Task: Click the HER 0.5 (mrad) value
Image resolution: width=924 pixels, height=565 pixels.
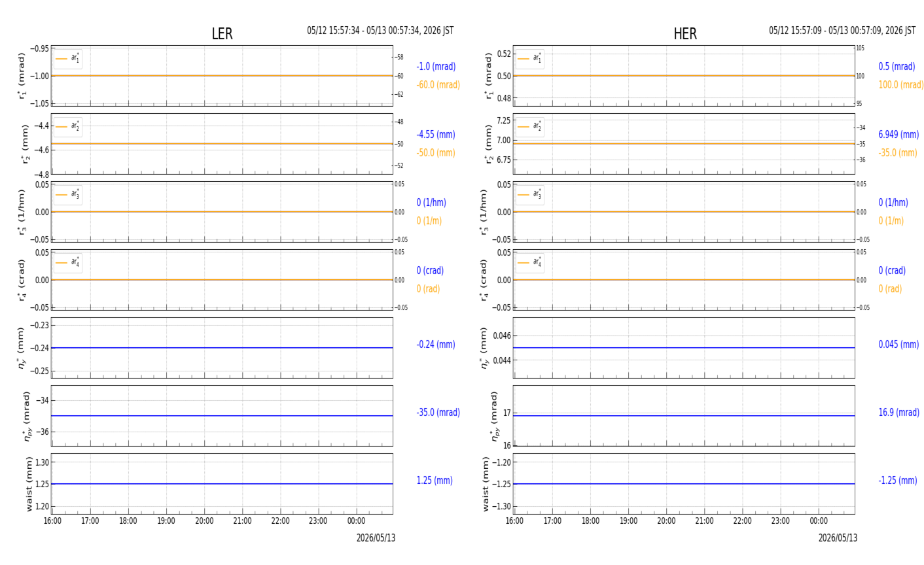Action: (x=897, y=67)
